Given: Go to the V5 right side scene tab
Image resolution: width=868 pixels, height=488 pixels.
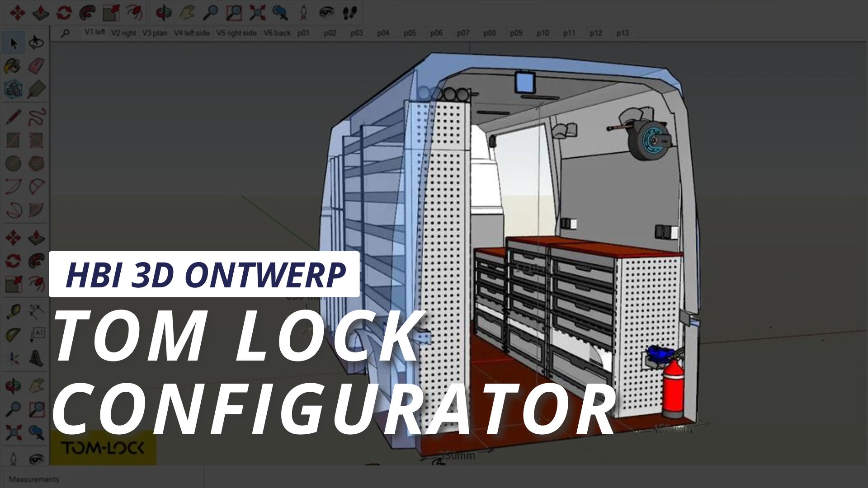Looking at the screenshot, I should [236, 33].
